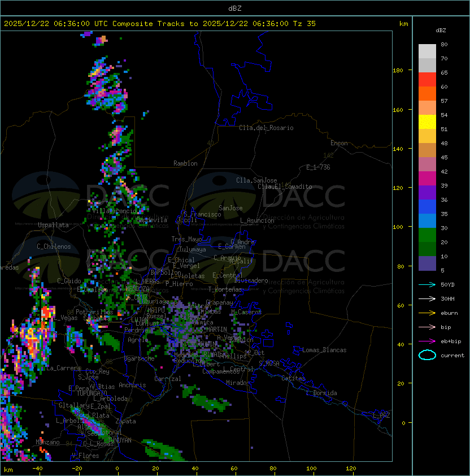The width and height of the screenshot is (470, 476).
Task: Select the green swatch between 30 and 20
Action: point(427,235)
